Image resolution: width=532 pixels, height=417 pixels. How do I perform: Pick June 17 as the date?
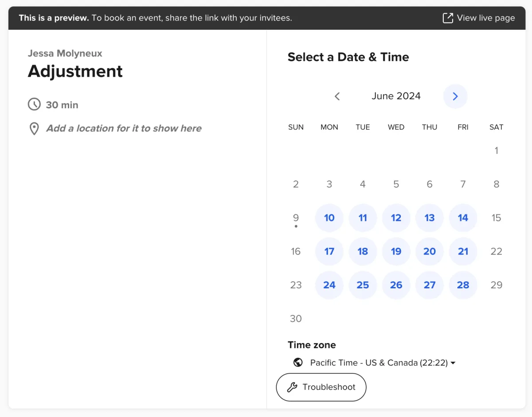[x=329, y=252]
